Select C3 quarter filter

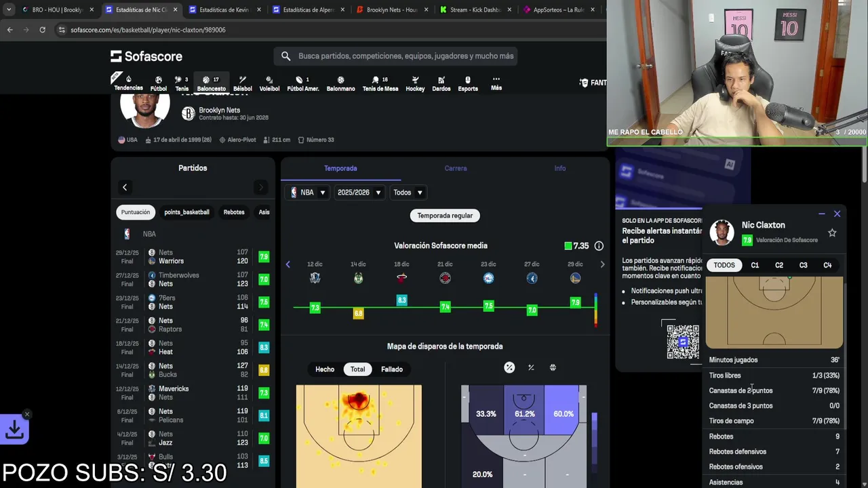coord(804,265)
